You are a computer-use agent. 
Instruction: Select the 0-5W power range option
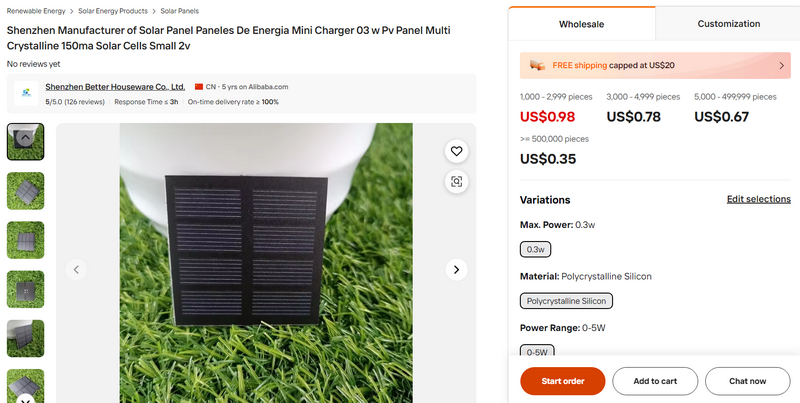point(537,351)
